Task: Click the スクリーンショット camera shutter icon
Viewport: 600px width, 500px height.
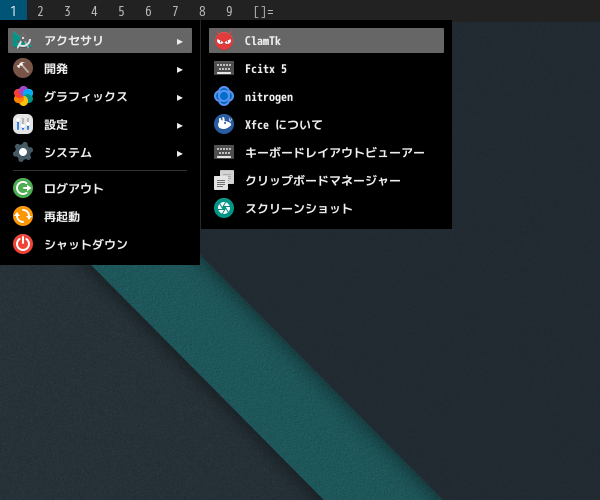Action: point(224,208)
